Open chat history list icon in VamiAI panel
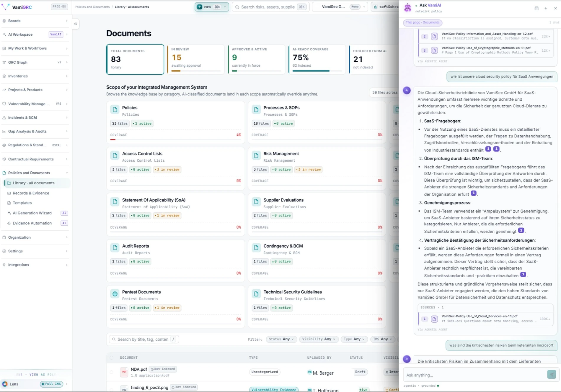 point(536,8)
